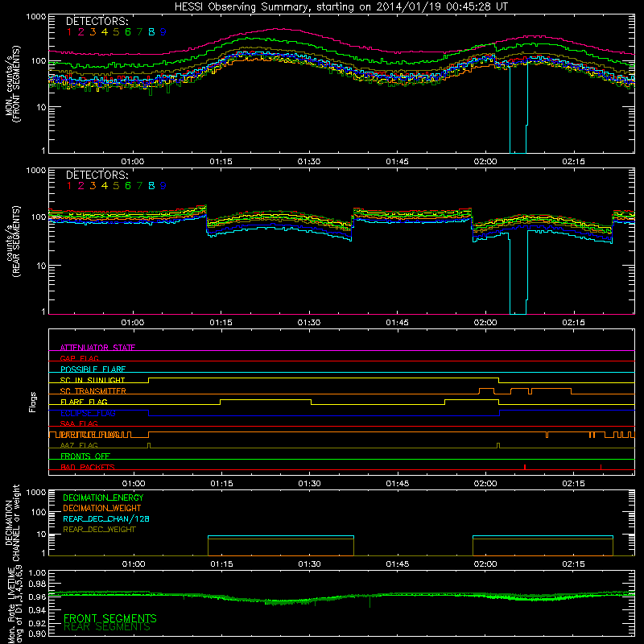Click the HESSI Observing Summary title text
644x644 pixels.
pos(341,7)
